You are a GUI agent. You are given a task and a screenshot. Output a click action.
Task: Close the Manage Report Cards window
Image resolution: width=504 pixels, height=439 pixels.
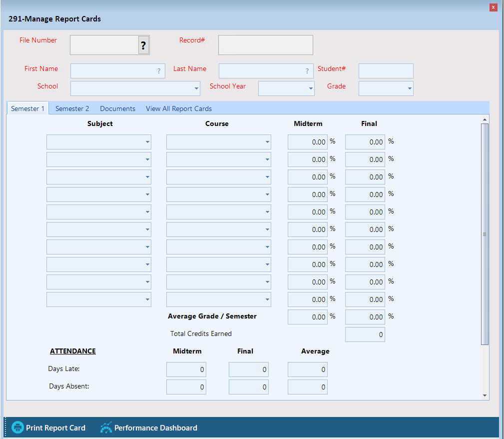point(493,7)
